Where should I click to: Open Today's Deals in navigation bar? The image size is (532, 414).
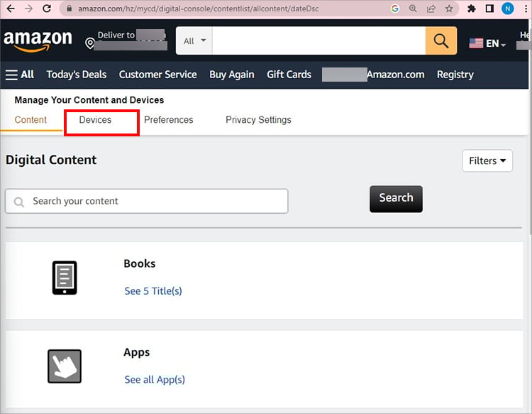(77, 75)
